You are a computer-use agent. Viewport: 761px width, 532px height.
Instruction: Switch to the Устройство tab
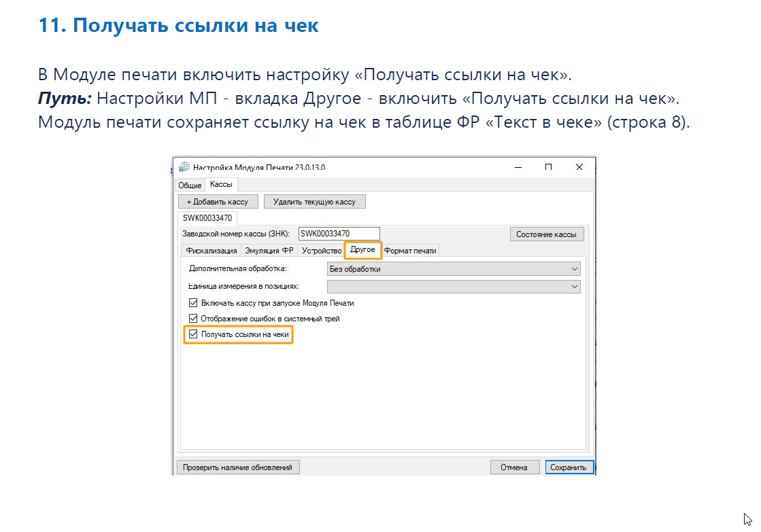tap(321, 251)
